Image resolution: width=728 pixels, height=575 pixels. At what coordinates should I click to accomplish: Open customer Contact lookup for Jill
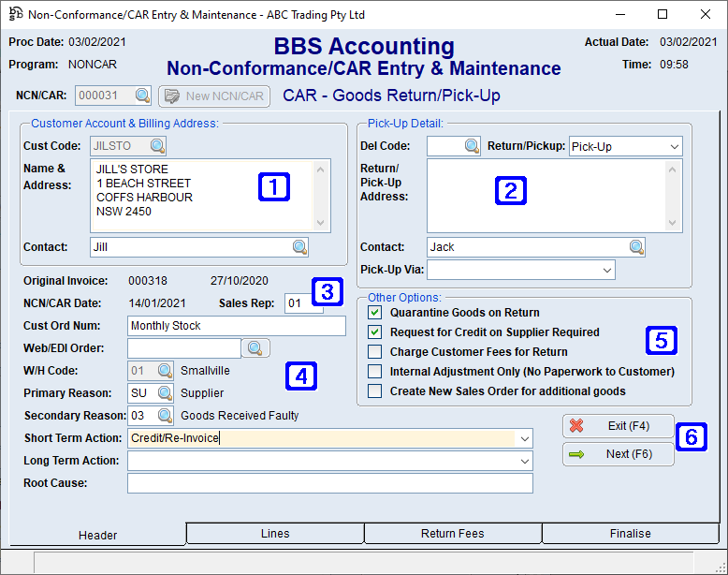300,247
